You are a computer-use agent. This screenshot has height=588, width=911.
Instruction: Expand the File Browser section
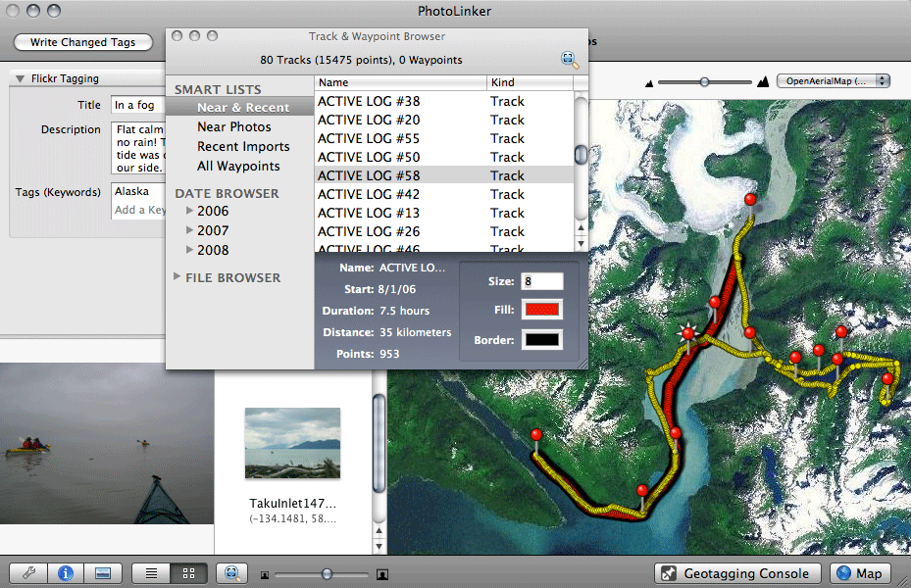click(x=177, y=277)
